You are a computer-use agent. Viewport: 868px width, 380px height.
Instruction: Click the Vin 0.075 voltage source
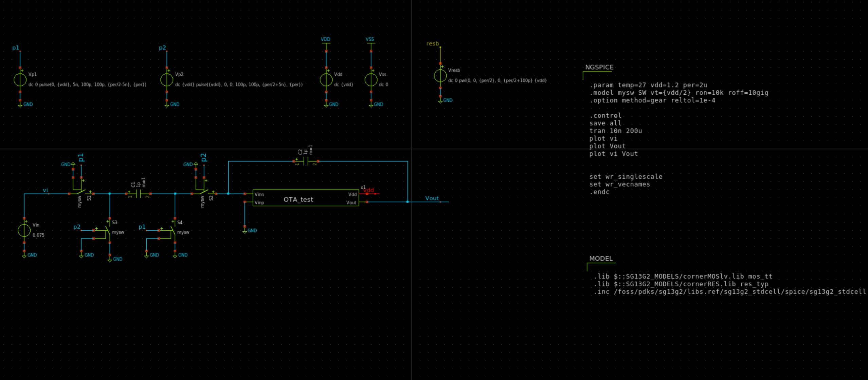click(24, 230)
